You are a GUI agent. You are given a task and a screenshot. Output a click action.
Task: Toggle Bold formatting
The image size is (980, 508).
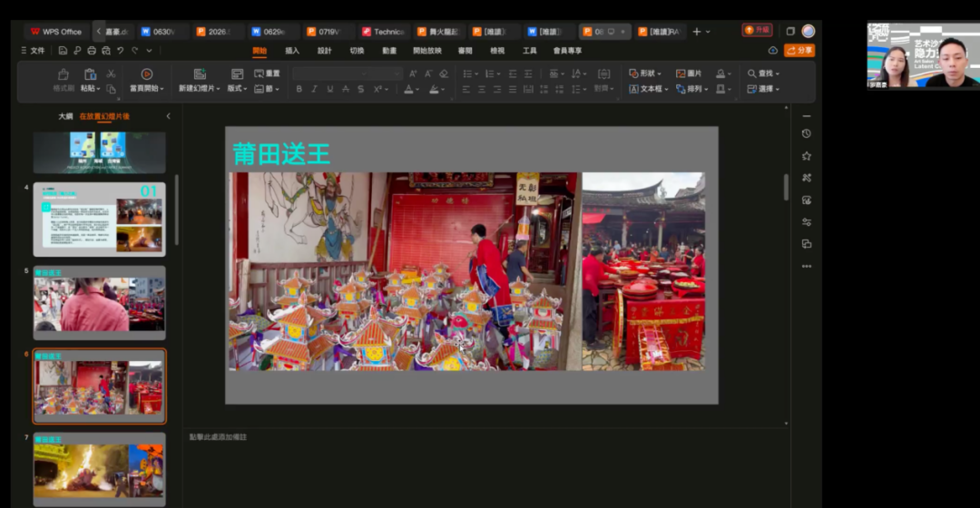[299, 89]
